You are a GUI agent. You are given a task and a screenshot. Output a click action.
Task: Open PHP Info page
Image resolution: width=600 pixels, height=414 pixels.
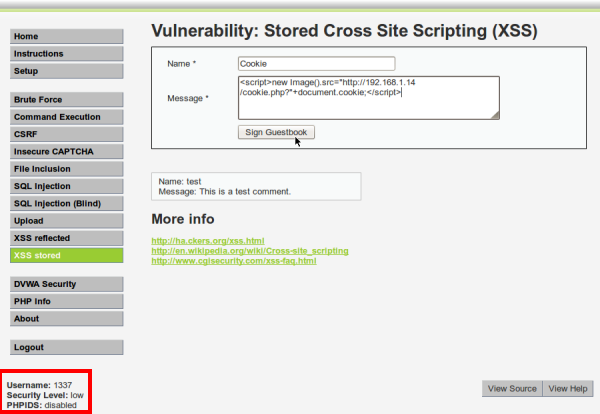point(67,302)
